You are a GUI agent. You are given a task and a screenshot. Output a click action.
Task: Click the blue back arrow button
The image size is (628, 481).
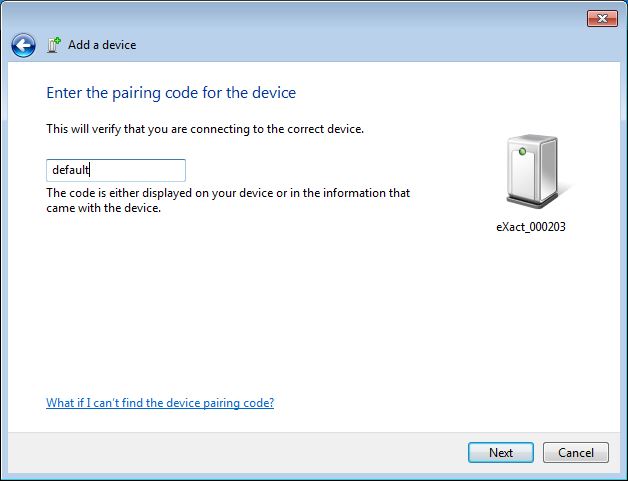click(x=23, y=45)
